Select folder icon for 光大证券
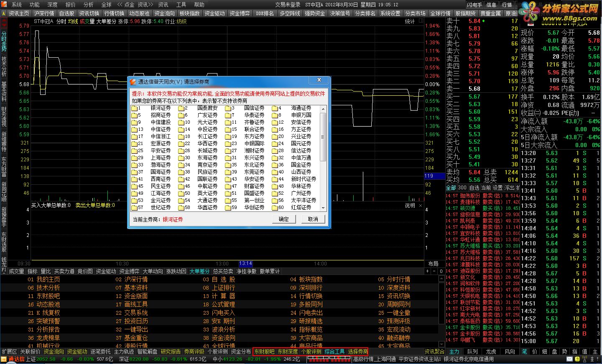The image size is (602, 364). pyautogui.click(x=181, y=122)
